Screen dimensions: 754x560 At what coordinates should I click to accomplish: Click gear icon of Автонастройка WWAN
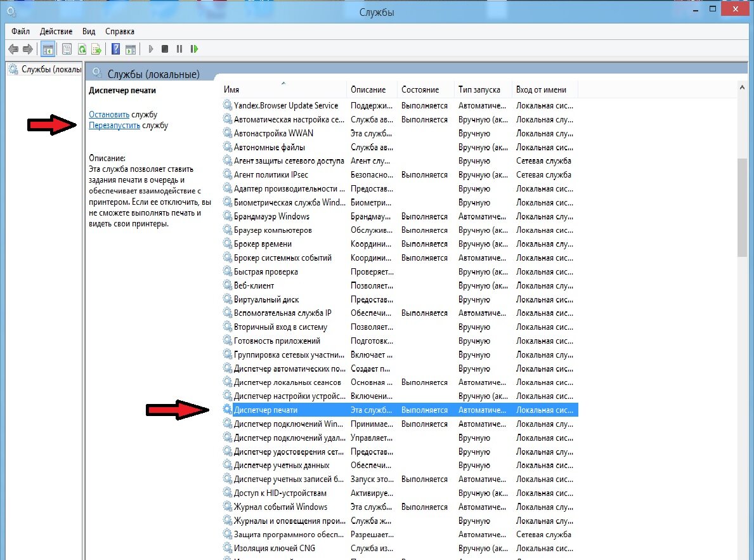[x=228, y=133]
